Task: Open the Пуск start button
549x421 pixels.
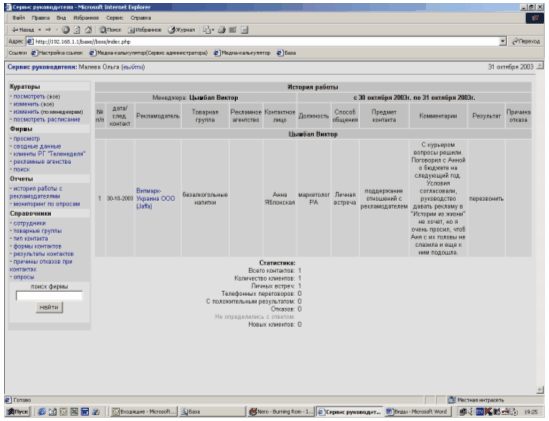Action: (18, 412)
